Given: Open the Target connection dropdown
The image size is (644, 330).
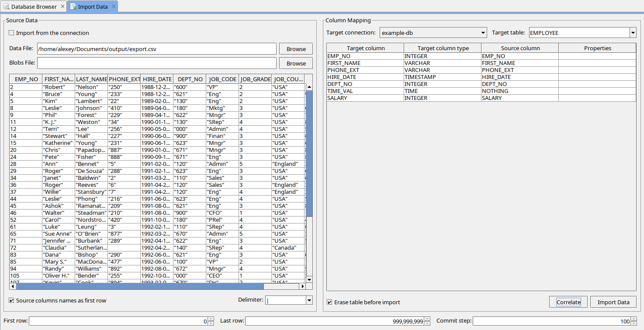Looking at the screenshot, I should pos(483,33).
